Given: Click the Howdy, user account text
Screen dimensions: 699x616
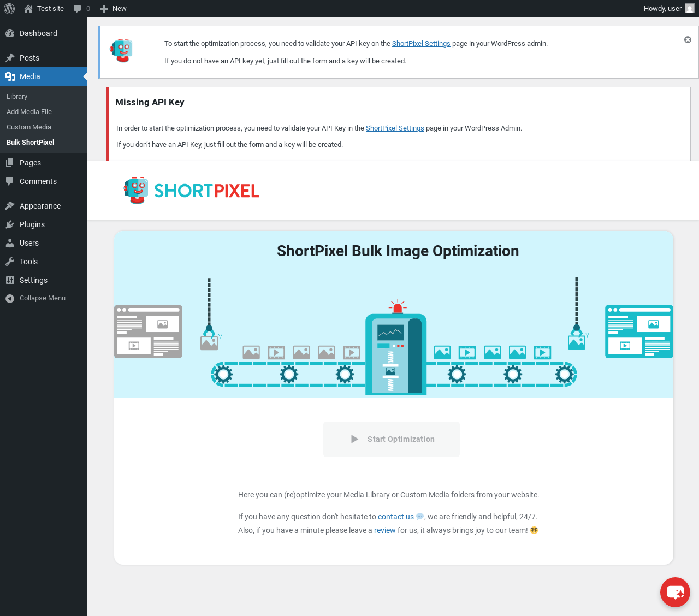Looking at the screenshot, I should tap(662, 9).
